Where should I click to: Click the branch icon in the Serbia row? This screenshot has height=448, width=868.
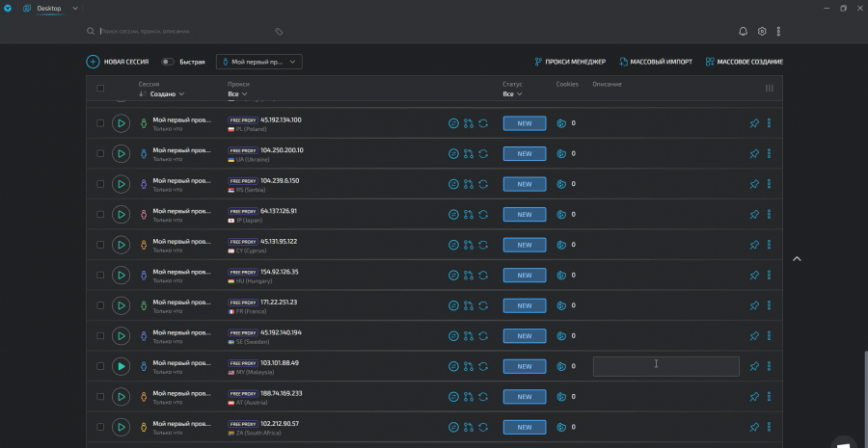point(469,184)
